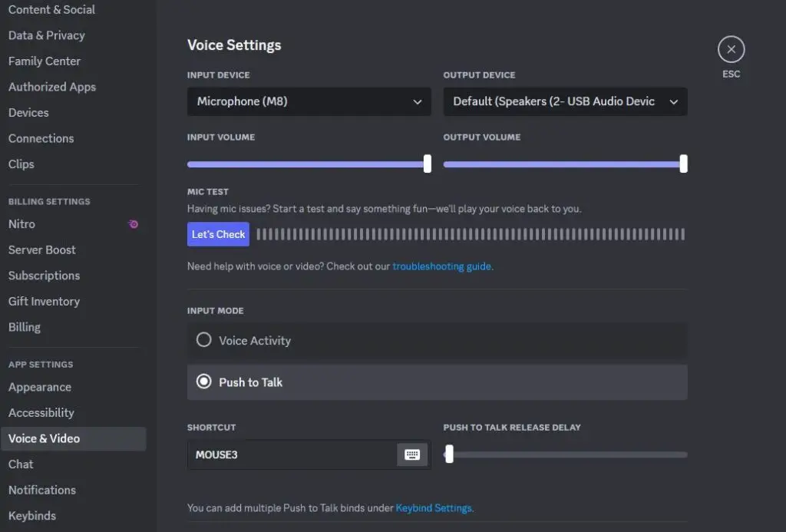
Task: Open Keybinds in the sidebar
Action: [32, 516]
